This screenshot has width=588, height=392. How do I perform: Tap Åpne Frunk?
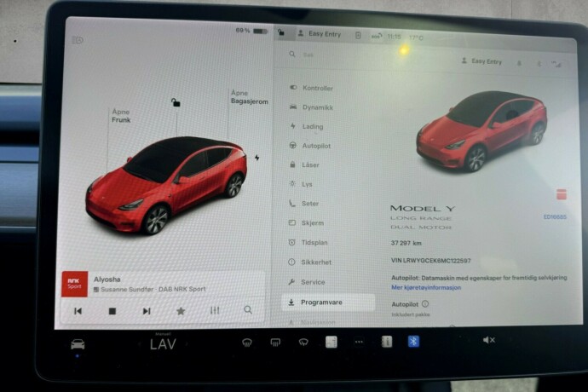121,116
